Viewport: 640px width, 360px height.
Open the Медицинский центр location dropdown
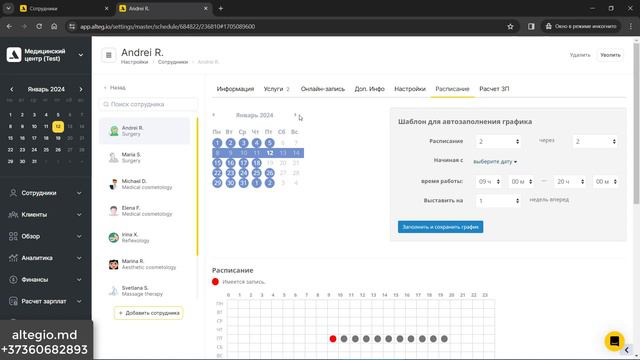81,55
